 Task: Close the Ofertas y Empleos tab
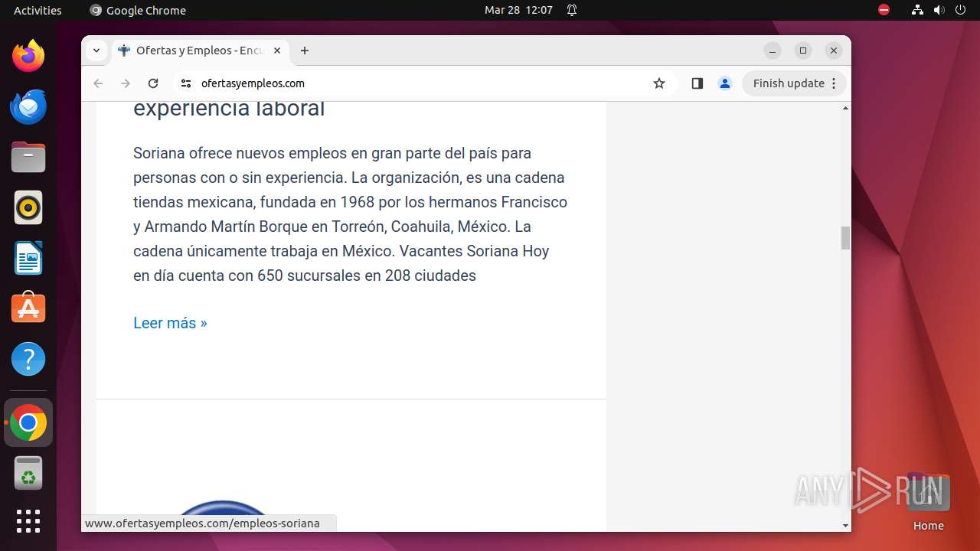click(277, 51)
